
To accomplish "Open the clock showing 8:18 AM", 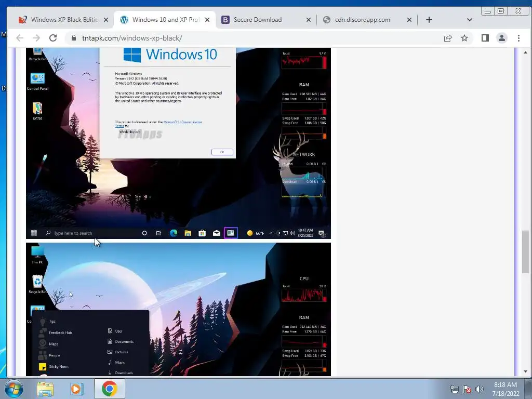I will click(506, 389).
